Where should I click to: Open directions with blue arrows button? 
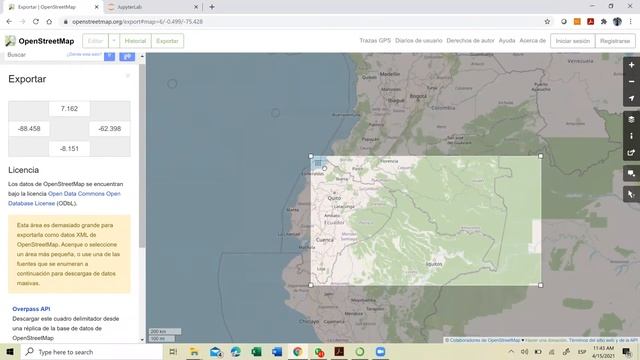coord(127,56)
